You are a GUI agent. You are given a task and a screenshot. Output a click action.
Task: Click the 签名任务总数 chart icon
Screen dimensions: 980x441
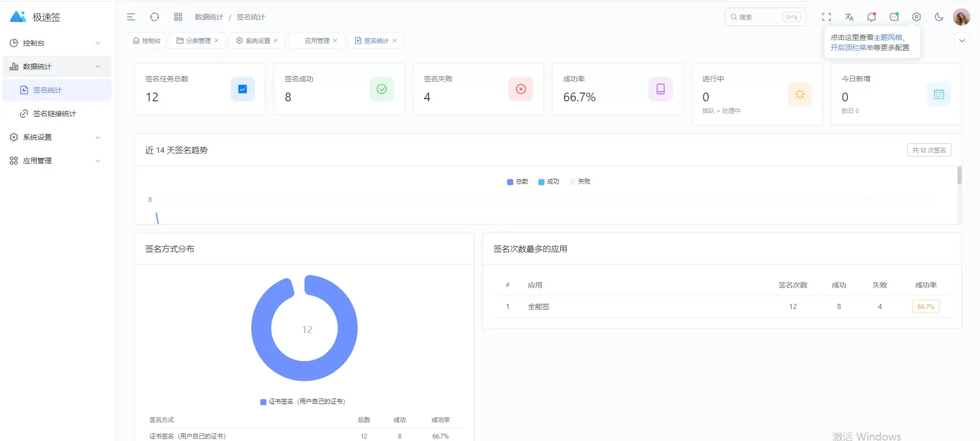pyautogui.click(x=243, y=89)
